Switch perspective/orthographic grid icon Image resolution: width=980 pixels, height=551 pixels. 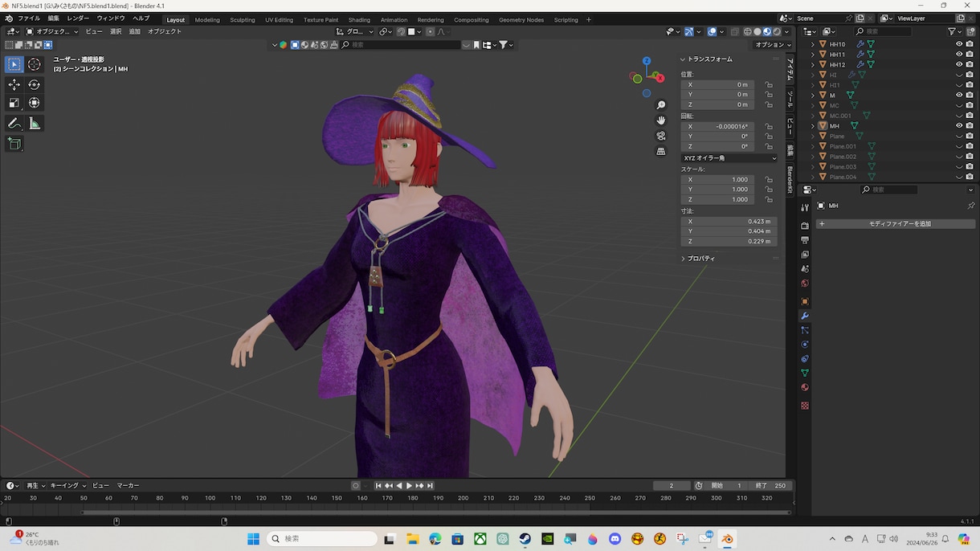661,151
